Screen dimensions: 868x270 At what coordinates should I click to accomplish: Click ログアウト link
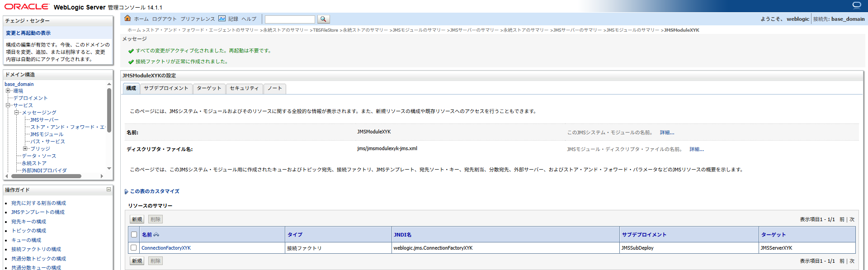[164, 19]
